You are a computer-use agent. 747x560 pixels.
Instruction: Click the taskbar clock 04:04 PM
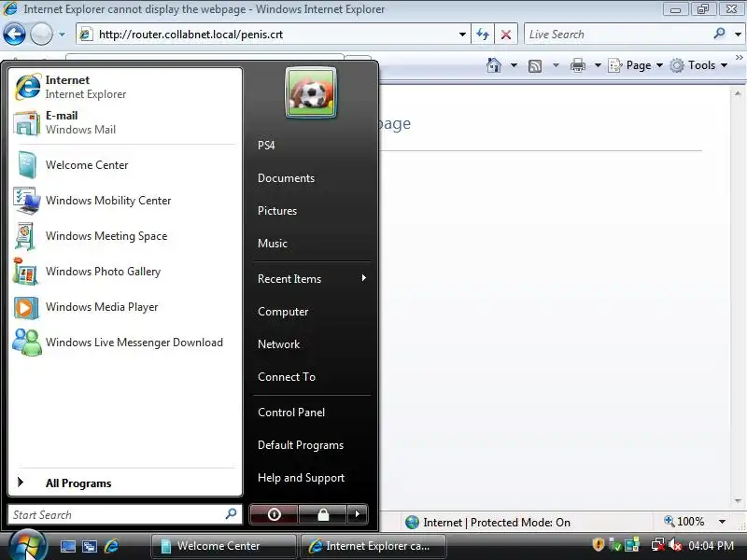coord(711,545)
